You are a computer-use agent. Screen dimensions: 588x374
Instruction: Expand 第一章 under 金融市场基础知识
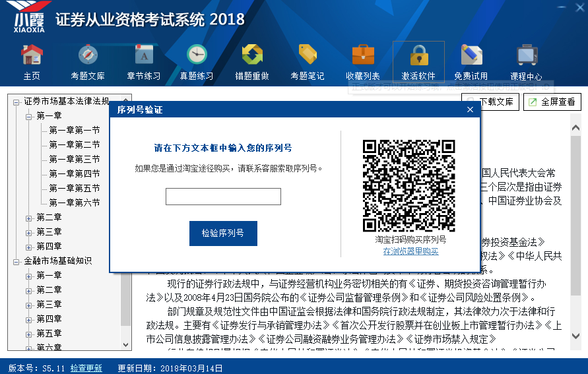(x=28, y=276)
